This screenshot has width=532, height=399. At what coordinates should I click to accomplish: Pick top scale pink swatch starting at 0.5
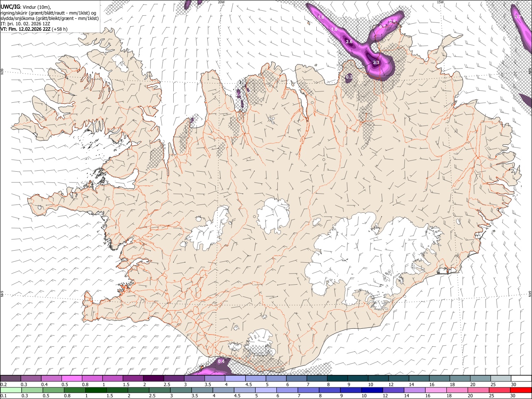[x=72, y=379]
